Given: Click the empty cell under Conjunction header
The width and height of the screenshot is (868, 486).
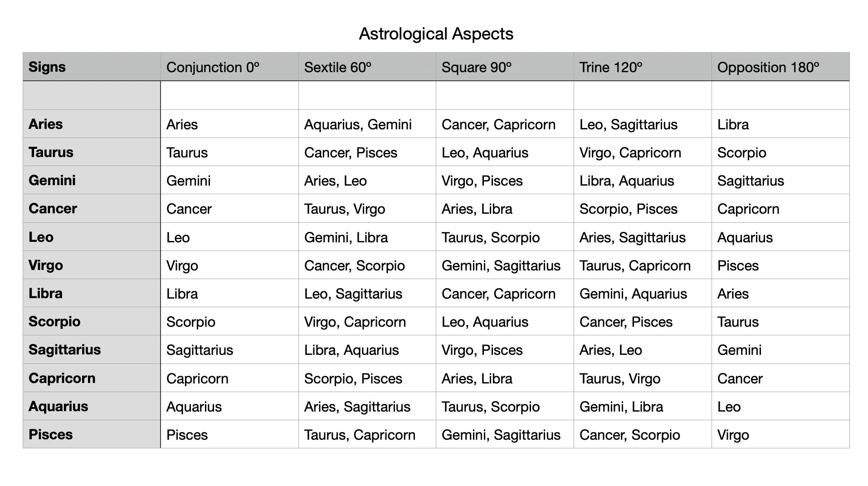Looking at the screenshot, I should coord(229,96).
